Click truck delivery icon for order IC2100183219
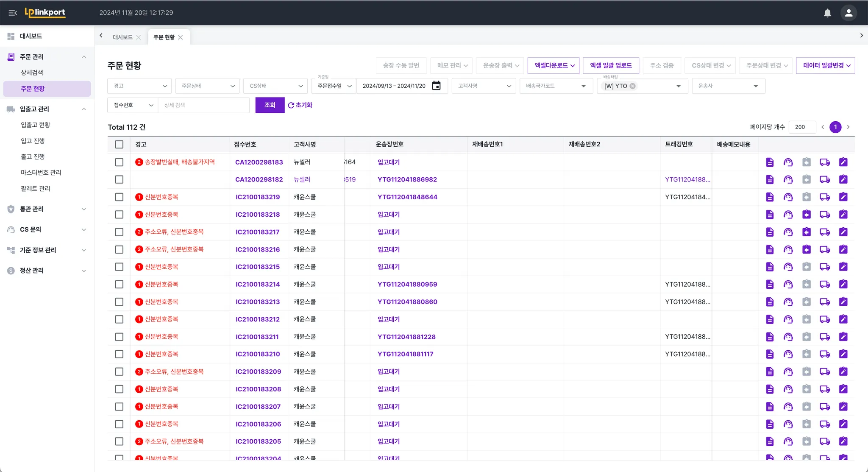This screenshot has height=472, width=868. 824,197
